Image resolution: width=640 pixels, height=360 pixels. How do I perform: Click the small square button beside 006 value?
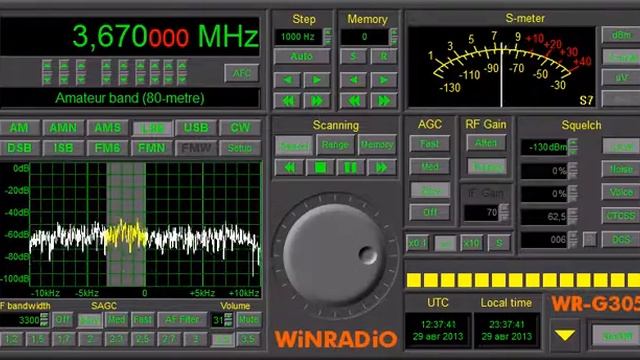pos(589,239)
